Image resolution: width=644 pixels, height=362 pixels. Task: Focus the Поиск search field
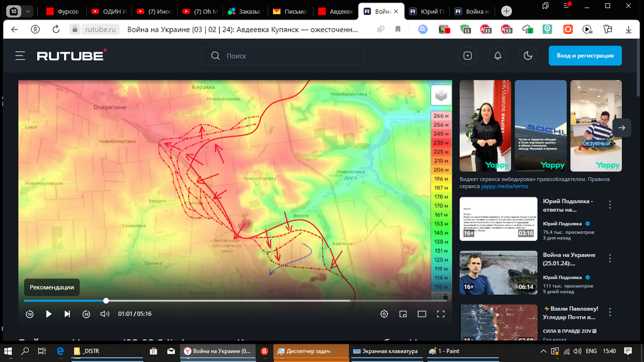[282, 56]
